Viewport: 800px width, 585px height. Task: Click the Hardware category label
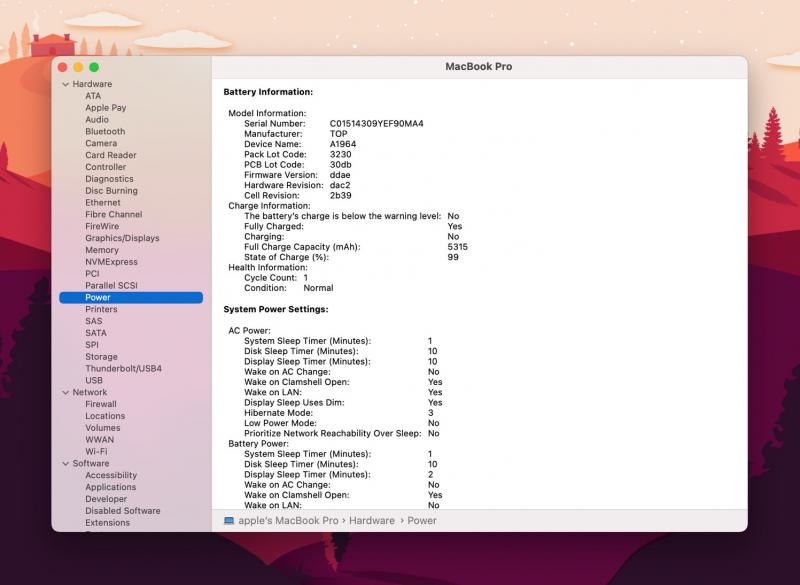(92, 84)
